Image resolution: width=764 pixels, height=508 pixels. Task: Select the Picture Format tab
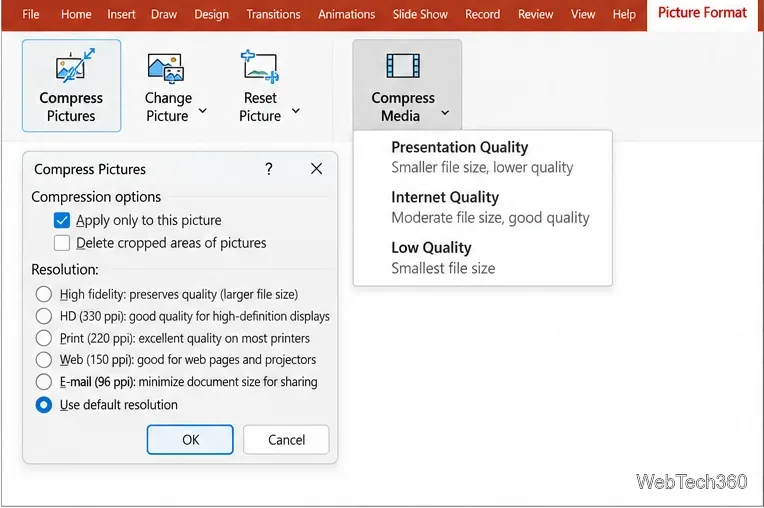pyautogui.click(x=702, y=13)
